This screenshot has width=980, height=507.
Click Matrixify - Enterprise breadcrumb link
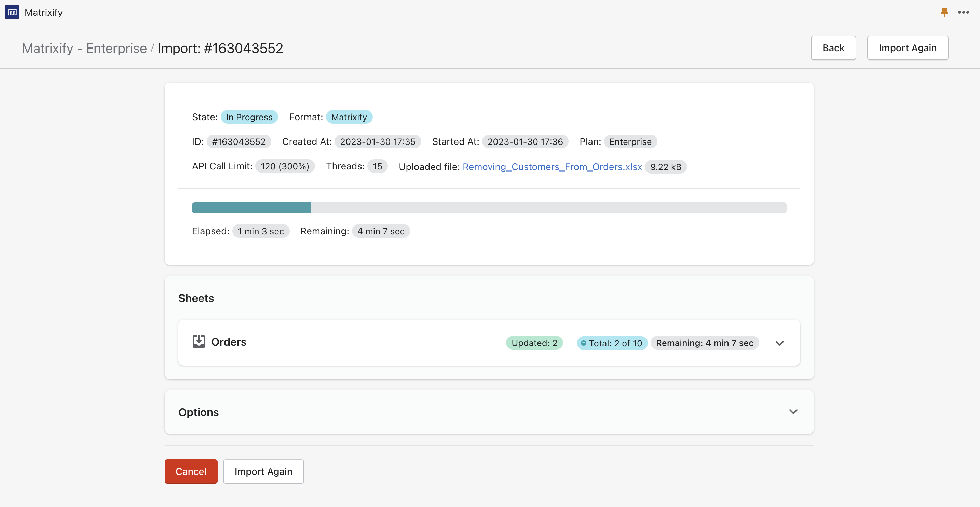(84, 48)
